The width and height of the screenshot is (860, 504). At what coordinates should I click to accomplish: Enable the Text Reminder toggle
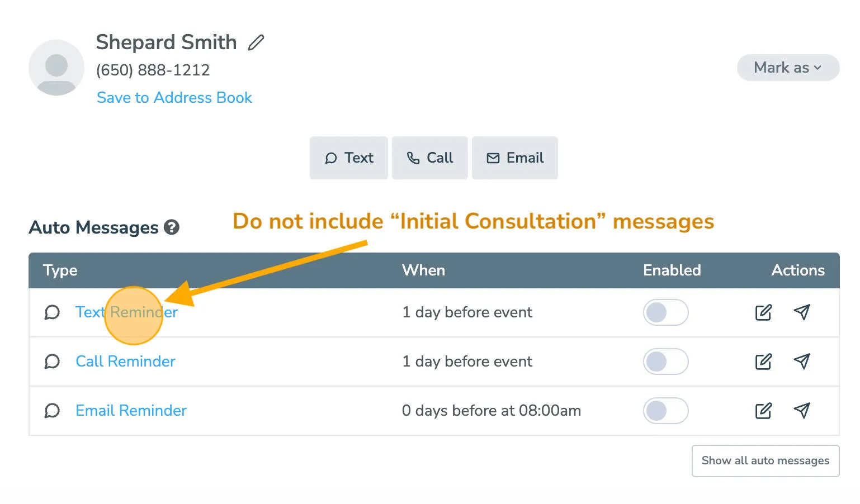coord(665,312)
